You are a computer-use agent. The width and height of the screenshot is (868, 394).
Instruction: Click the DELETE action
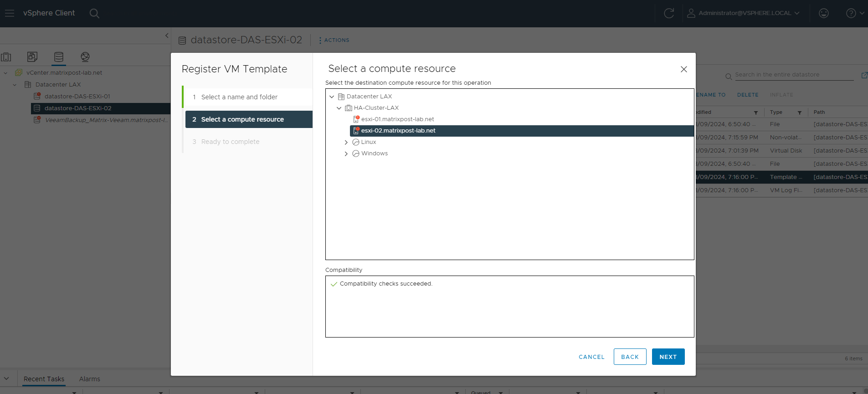(748, 95)
